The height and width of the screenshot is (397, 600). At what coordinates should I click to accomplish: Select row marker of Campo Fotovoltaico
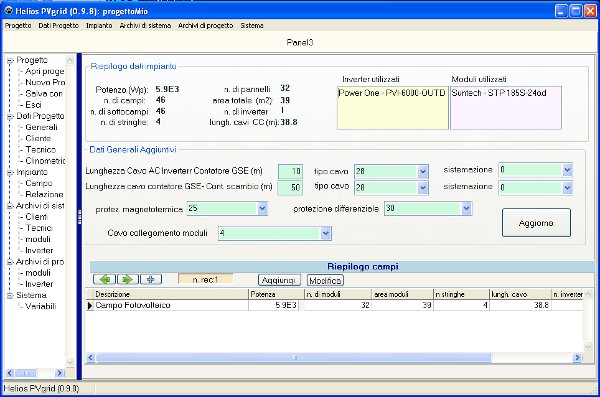[x=90, y=305]
